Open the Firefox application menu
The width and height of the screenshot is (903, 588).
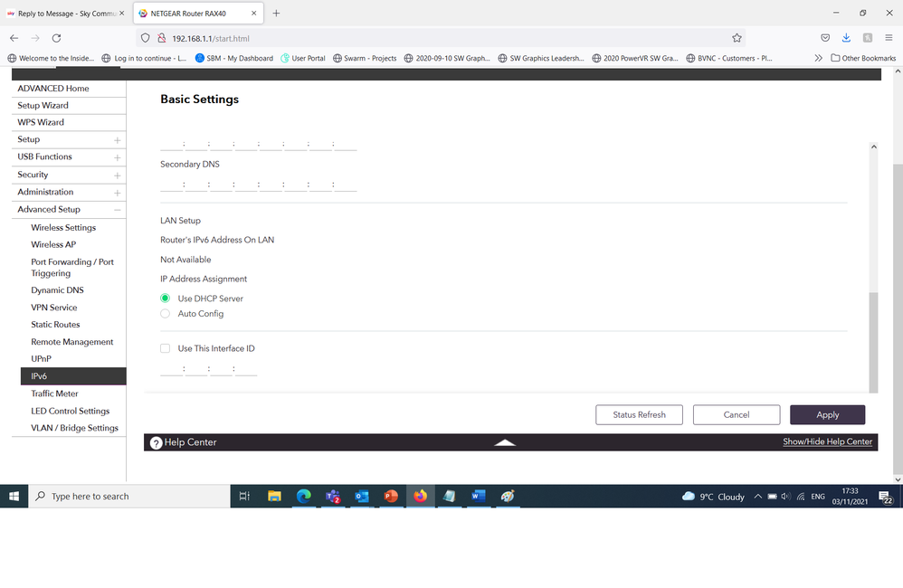(x=889, y=38)
